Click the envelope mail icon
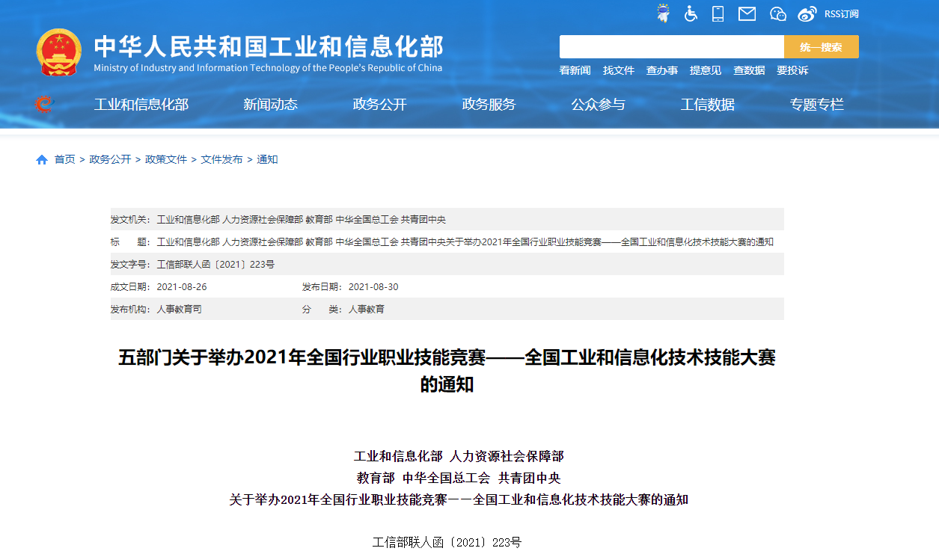This screenshot has width=939, height=560. coord(747,13)
